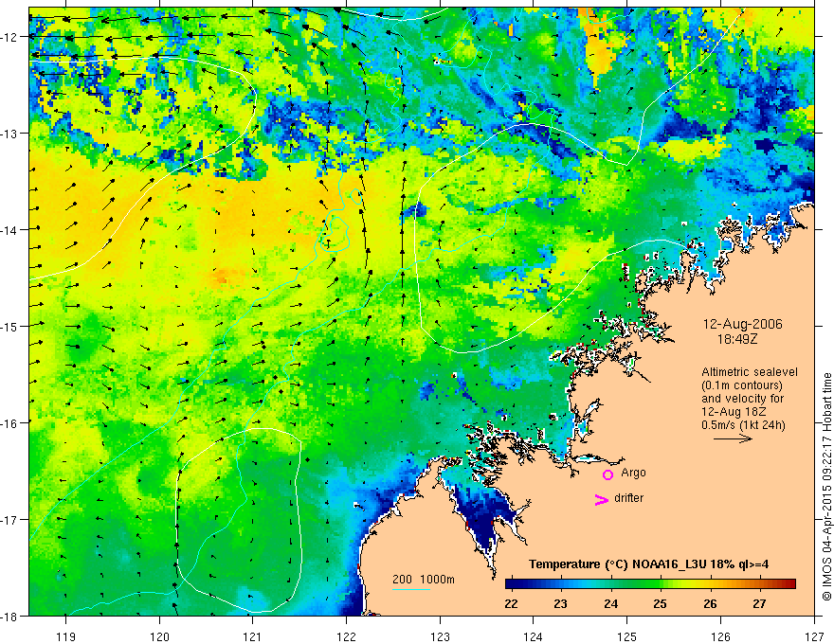Screen dimensions: 834x644
Task: Click the colorbar tick label 23
Action: tap(561, 603)
